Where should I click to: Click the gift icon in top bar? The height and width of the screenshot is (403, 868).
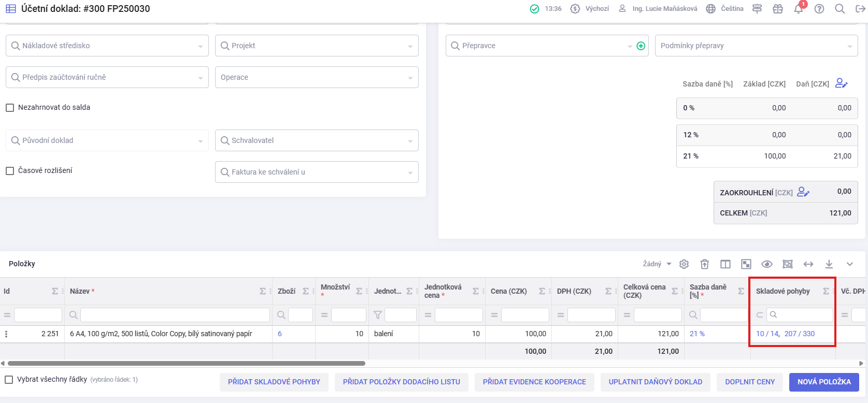(777, 9)
